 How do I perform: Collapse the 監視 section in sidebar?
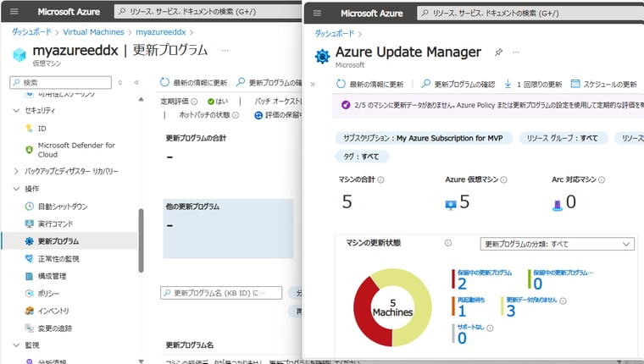[16, 345]
